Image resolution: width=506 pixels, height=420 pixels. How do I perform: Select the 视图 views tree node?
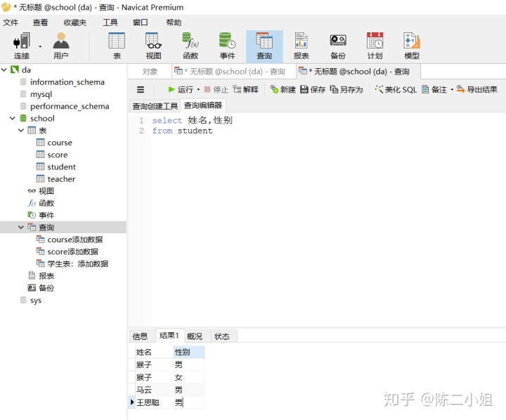click(x=46, y=191)
